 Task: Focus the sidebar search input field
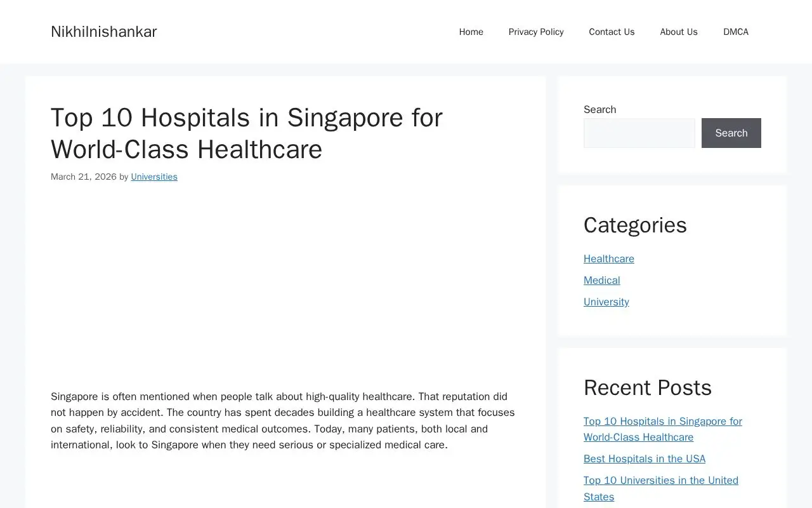click(639, 133)
